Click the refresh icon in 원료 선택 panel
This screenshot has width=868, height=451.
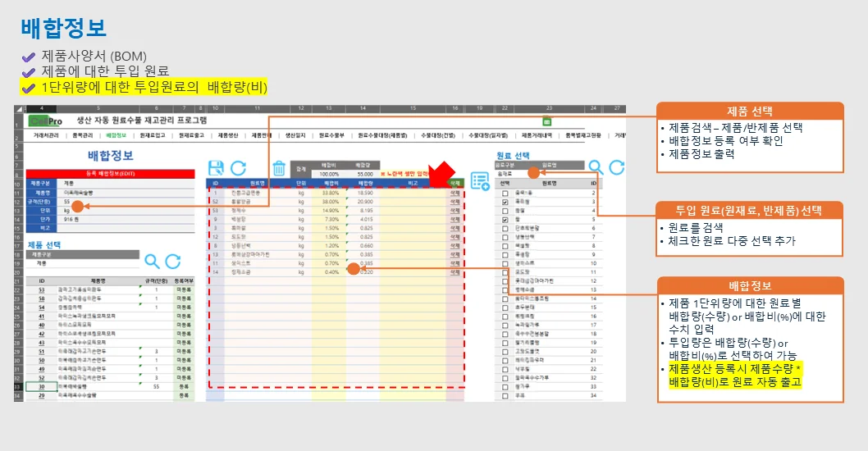tap(616, 167)
